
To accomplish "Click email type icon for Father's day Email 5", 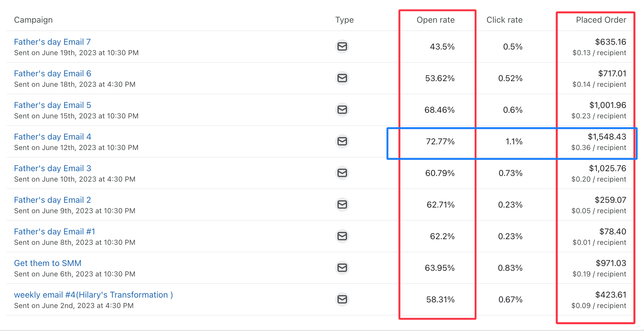I will [342, 110].
